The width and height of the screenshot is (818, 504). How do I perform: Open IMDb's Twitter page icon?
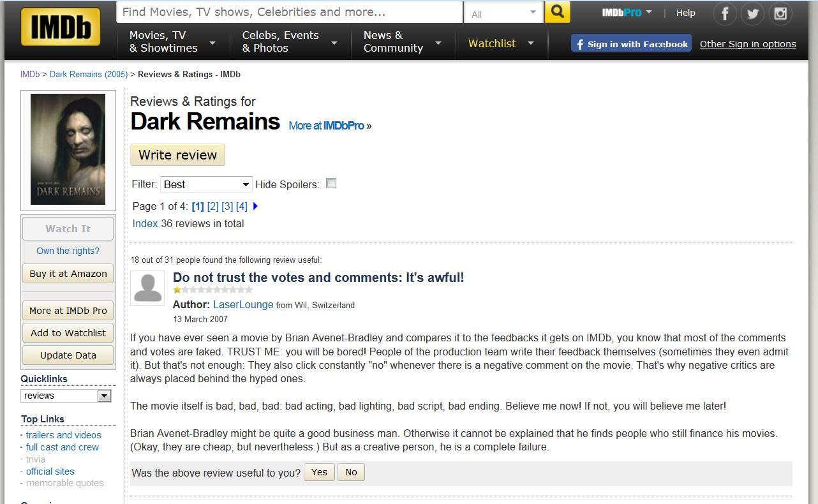pyautogui.click(x=752, y=13)
